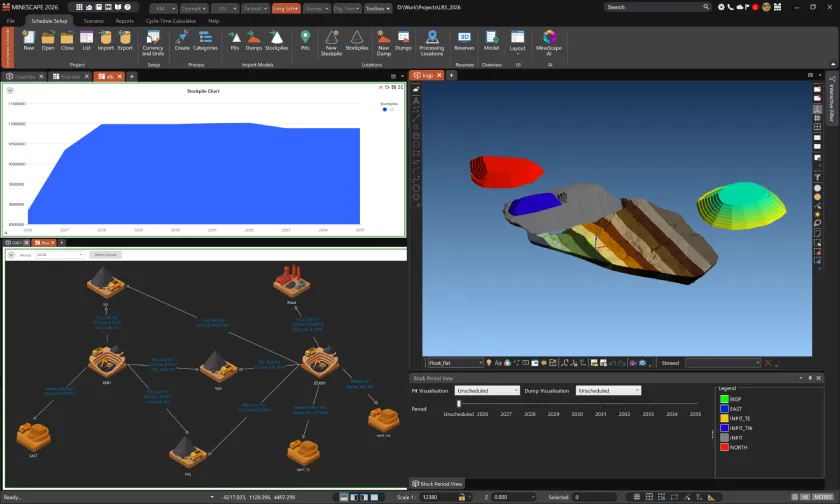This screenshot has height=504, width=840.
Task: Click the help question mark icon in title bar
Action: click(128, 7)
